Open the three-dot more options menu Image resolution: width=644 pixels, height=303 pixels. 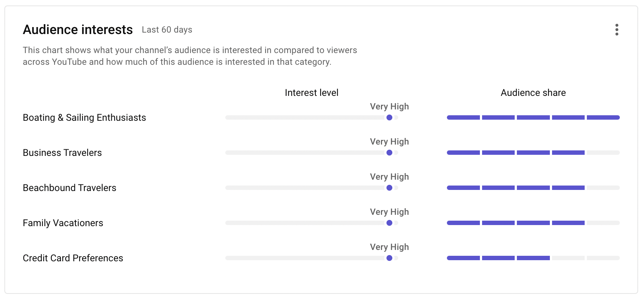tap(617, 30)
